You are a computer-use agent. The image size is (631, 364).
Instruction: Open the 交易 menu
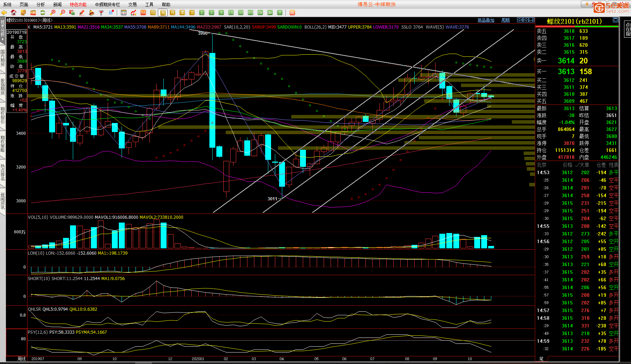click(x=132, y=5)
